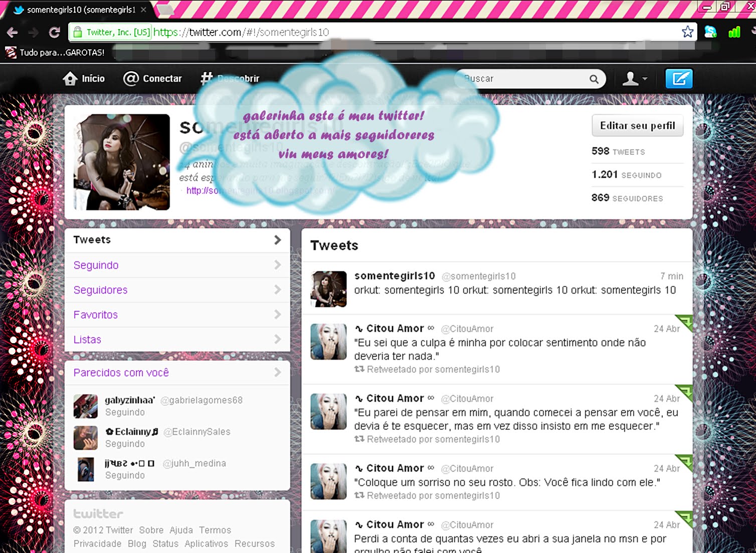756x553 pixels.
Task: Open the 7 min timestamp
Action: [x=672, y=276]
